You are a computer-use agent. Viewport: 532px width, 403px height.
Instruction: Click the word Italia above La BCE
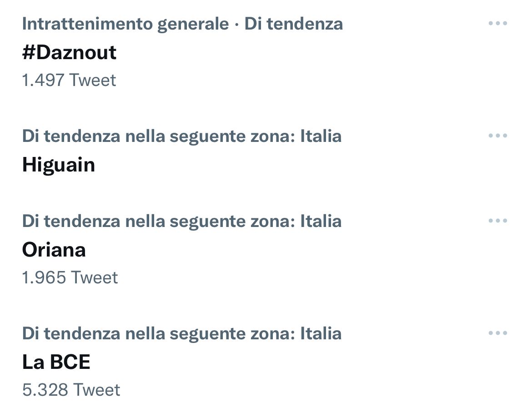coord(321,333)
